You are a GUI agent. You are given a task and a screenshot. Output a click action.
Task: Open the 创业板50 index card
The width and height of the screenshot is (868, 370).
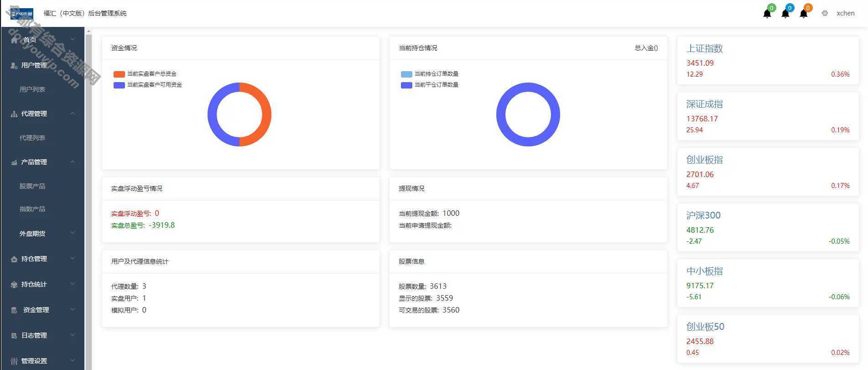point(768,339)
